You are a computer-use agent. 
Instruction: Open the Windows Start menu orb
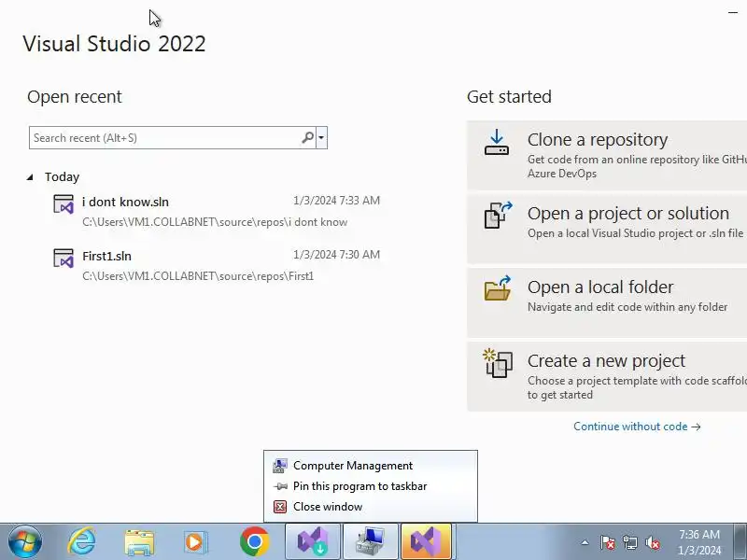point(24,542)
